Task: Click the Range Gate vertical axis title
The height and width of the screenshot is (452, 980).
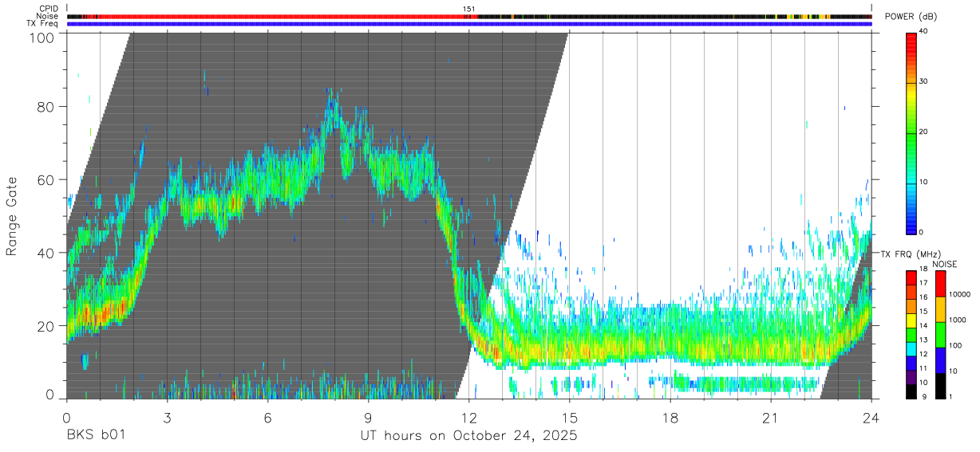Action: point(13,216)
